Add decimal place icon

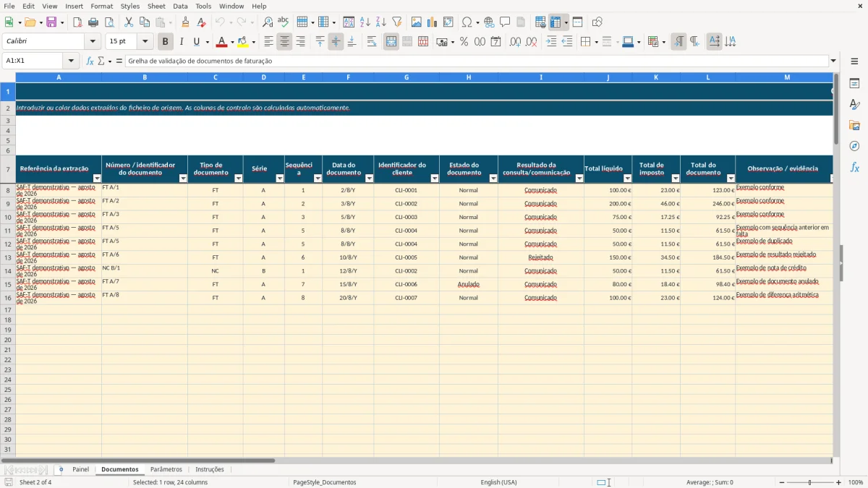pyautogui.click(x=515, y=42)
